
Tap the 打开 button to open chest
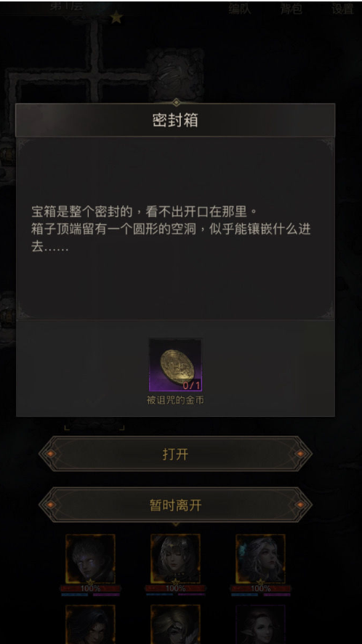175,454
